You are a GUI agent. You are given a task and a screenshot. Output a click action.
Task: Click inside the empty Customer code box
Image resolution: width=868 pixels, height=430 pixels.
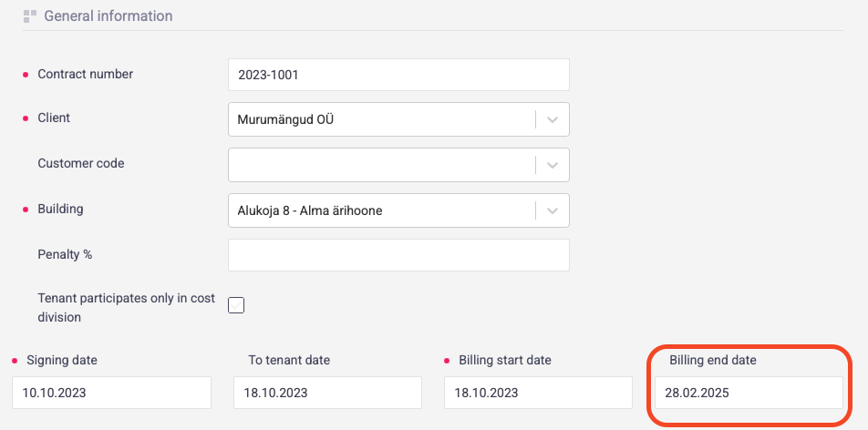[x=380, y=165]
